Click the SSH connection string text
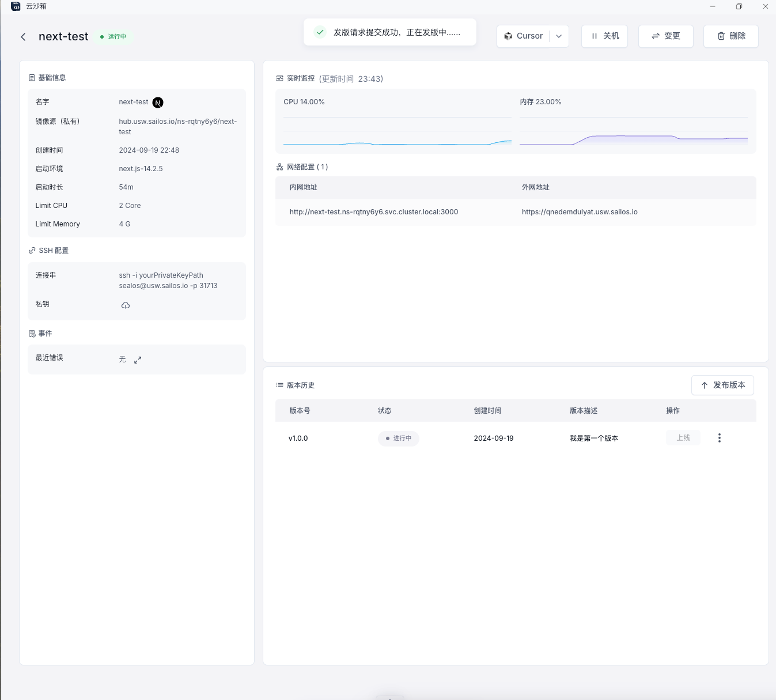 pyautogui.click(x=168, y=281)
